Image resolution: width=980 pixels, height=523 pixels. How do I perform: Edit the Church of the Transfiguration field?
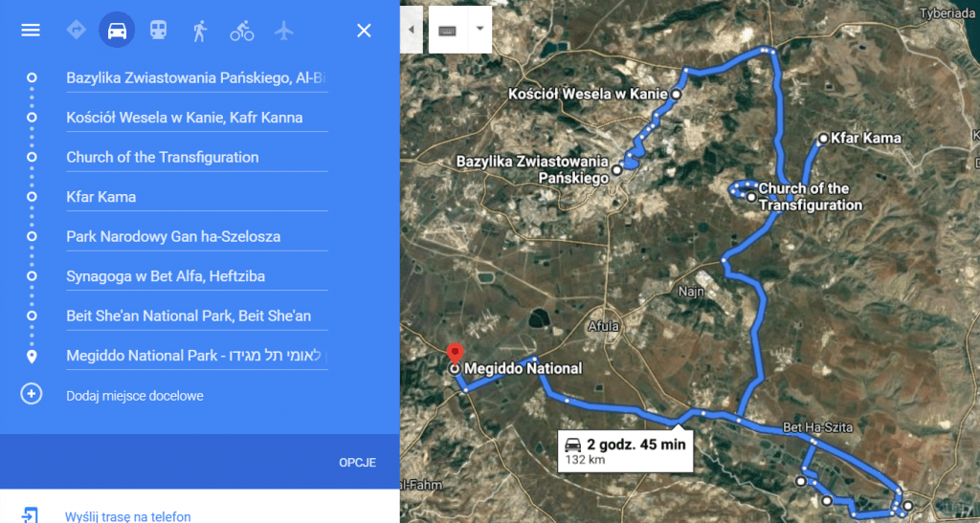[x=197, y=157]
